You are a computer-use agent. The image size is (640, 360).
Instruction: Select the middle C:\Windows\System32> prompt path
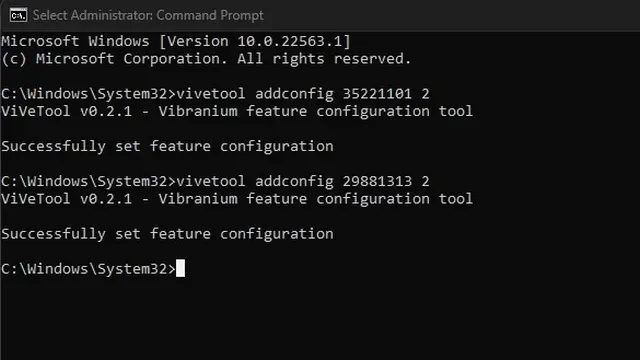pyautogui.click(x=88, y=181)
